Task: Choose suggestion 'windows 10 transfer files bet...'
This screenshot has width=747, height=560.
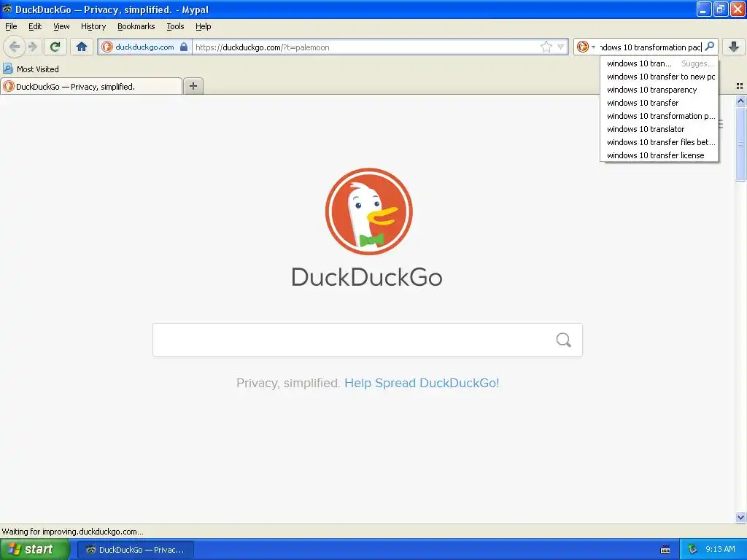Action: click(659, 142)
